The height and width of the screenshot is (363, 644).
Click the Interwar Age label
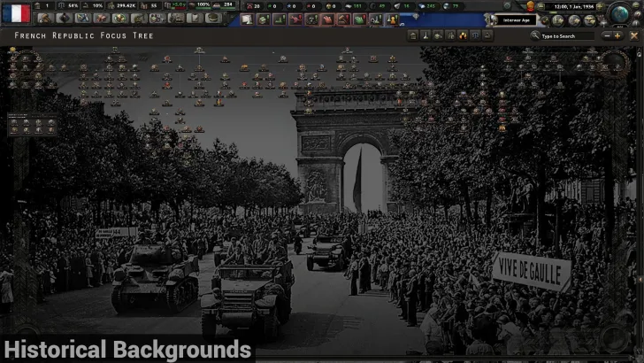click(x=517, y=19)
